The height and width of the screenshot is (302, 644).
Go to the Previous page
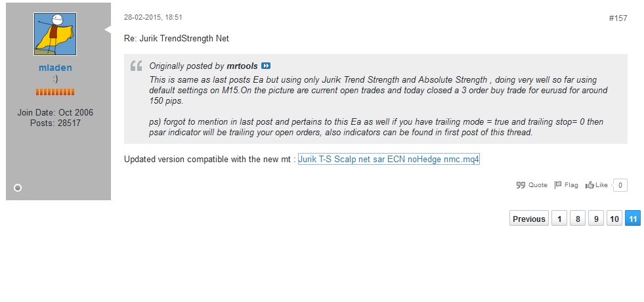(x=528, y=219)
